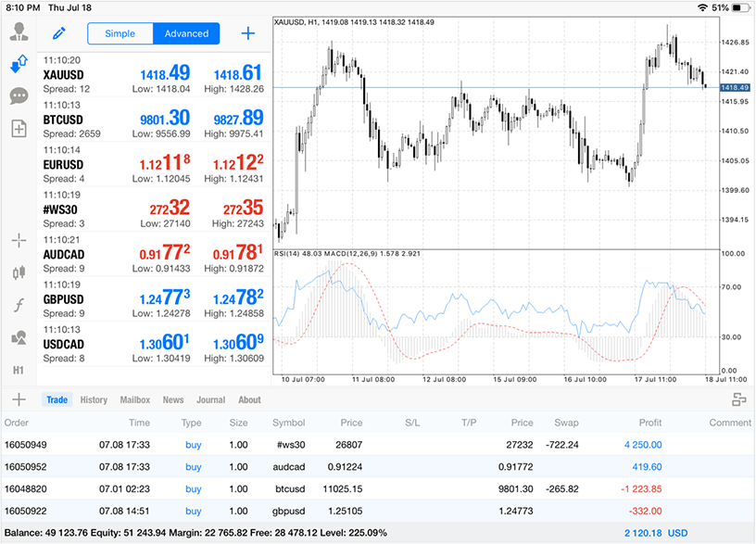Sort by the Size column header
The image size is (756, 544).
(x=239, y=423)
